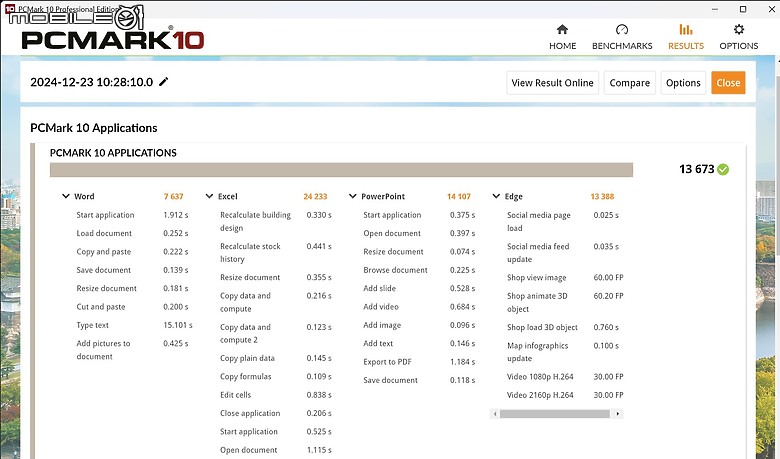The image size is (780, 459).
Task: Minimize the PCMark 10 window
Action: [715, 9]
